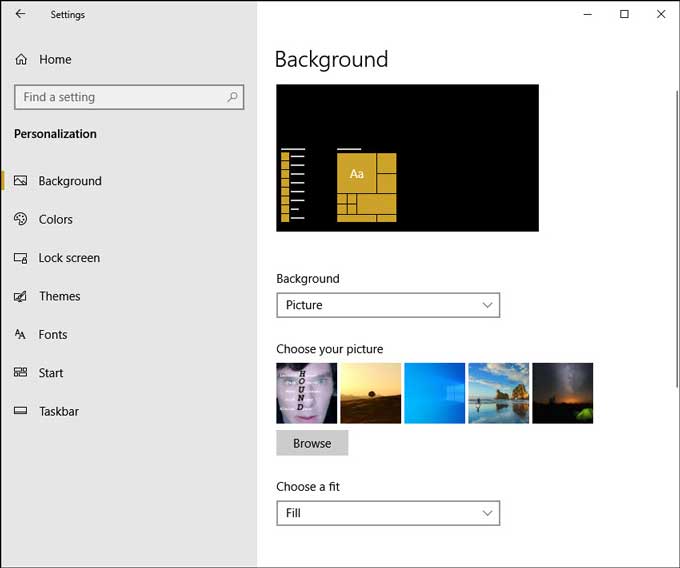
Task: Click the Fonts AA icon
Action: 20,334
